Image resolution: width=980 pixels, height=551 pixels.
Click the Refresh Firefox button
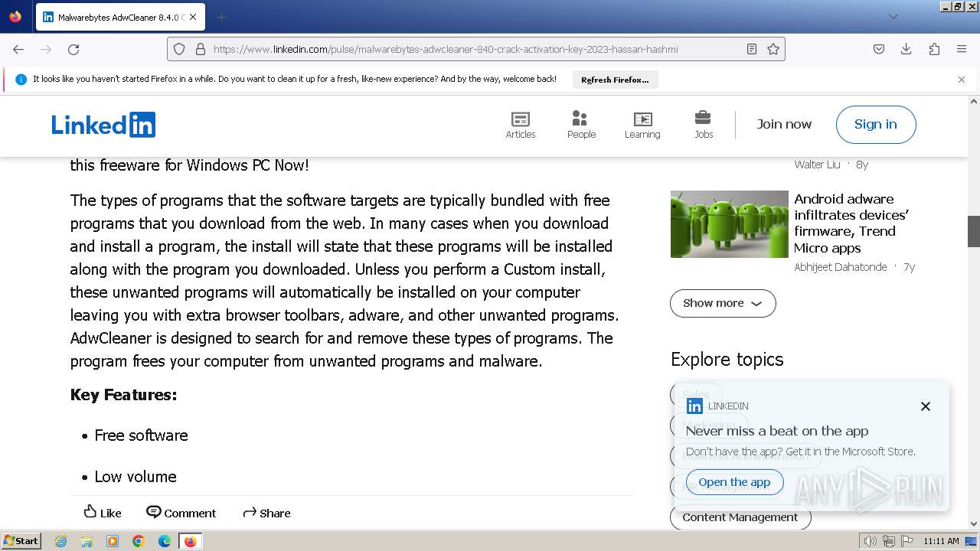615,80
